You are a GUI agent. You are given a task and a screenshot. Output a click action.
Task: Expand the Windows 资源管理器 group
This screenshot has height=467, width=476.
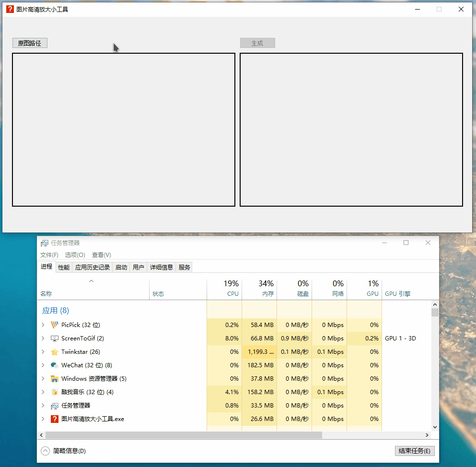pos(43,379)
